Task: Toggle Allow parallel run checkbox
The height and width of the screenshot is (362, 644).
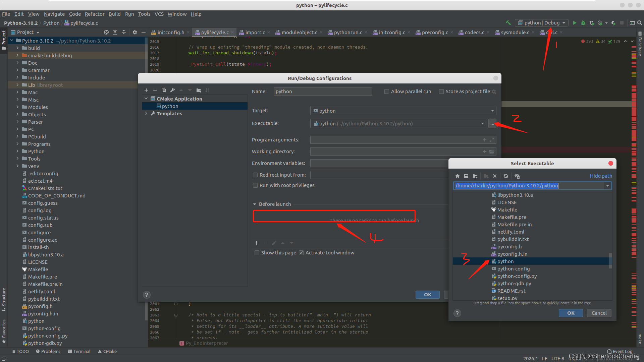Action: pos(386,92)
